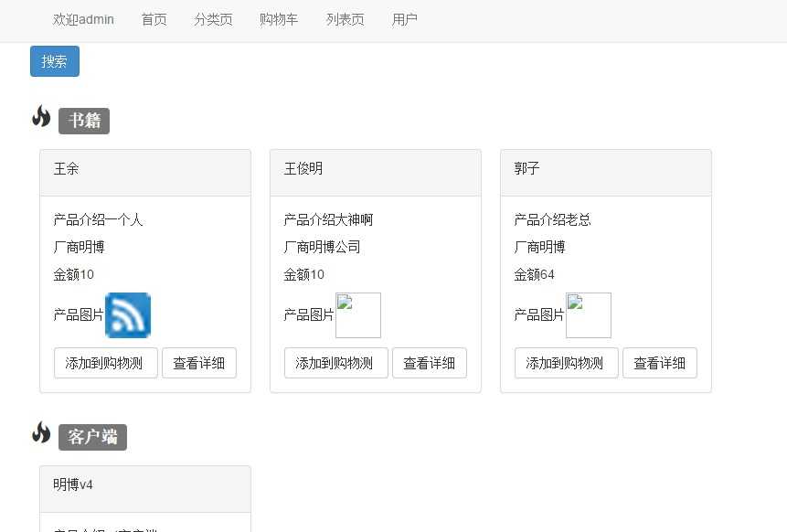The width and height of the screenshot is (787, 532).
Task: Click 产品图片 label in 郭子 card
Action: pos(539,314)
